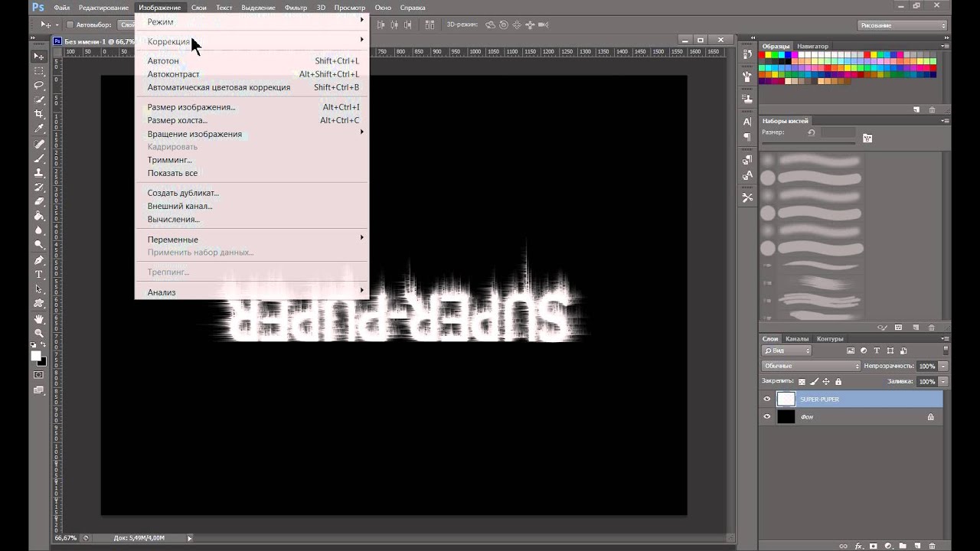Screen dimensions: 980x551
Task: Choose the Custom Shape tool
Action: (39, 304)
